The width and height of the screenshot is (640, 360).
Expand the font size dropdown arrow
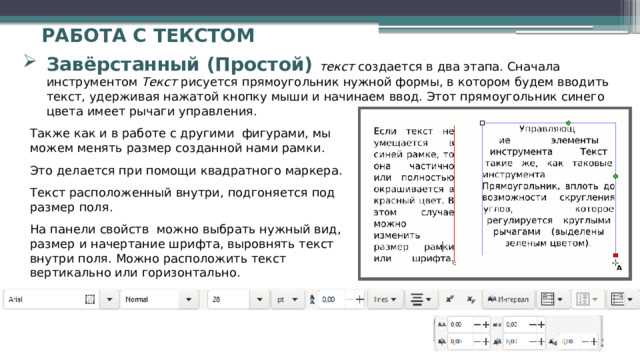point(260,300)
